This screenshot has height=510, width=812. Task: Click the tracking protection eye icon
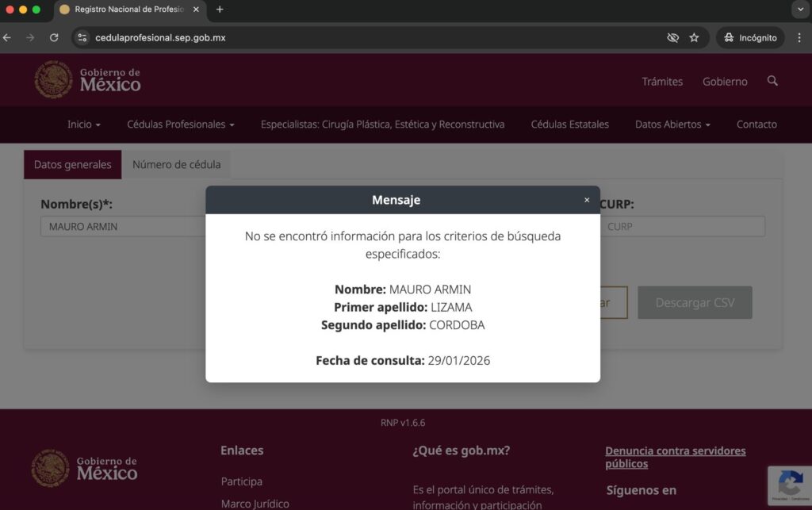(672, 38)
